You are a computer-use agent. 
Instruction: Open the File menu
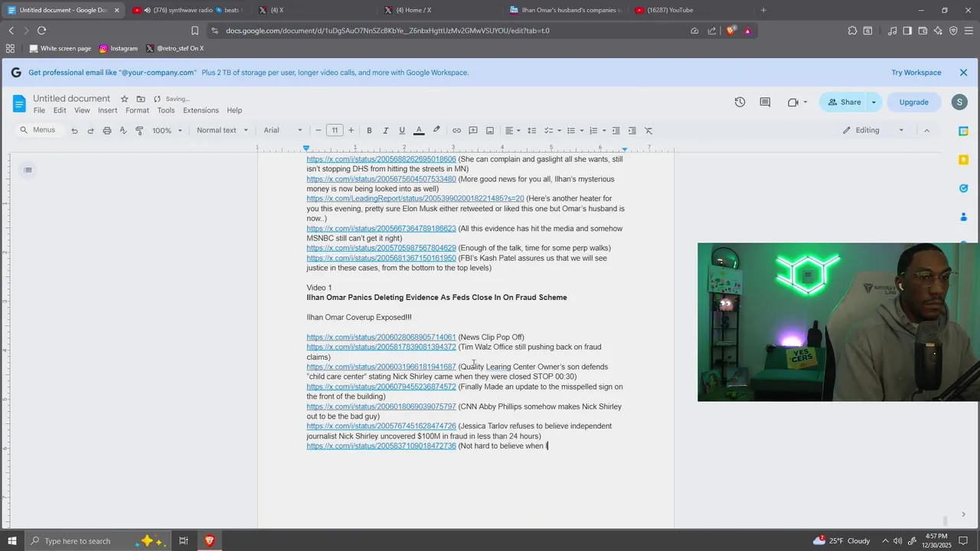pos(39,111)
